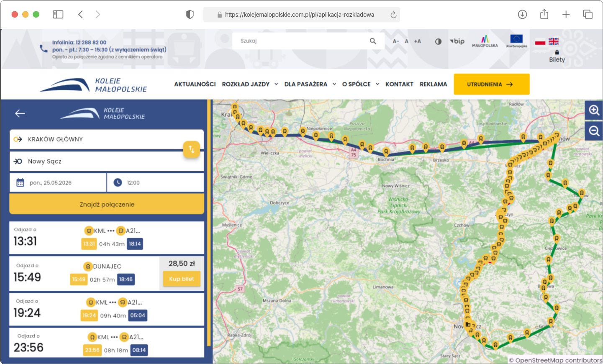The image size is (603, 364).
Task: Click clock icon for departure time
Action: click(118, 182)
